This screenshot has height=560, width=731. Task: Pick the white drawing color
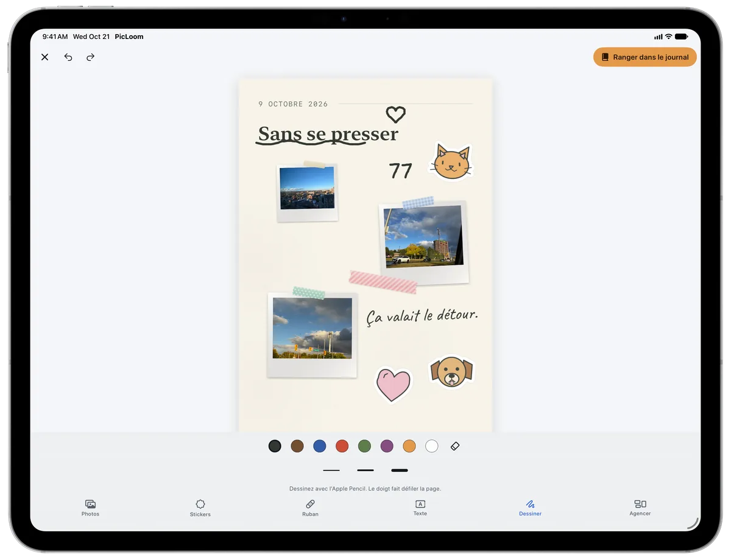click(432, 446)
